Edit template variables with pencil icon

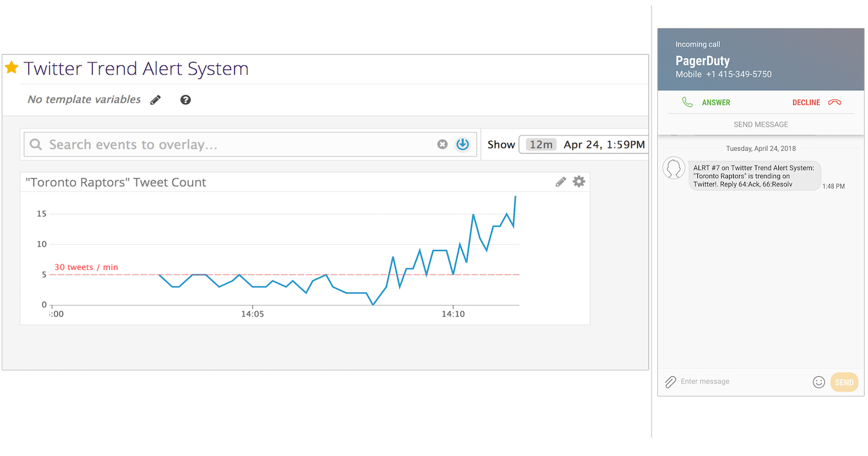tap(155, 100)
